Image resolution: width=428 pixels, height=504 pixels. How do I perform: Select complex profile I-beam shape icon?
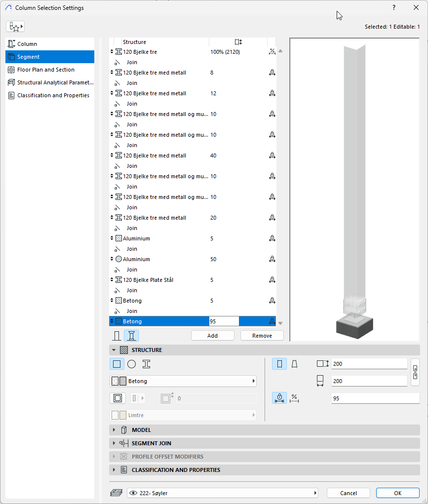point(146,364)
